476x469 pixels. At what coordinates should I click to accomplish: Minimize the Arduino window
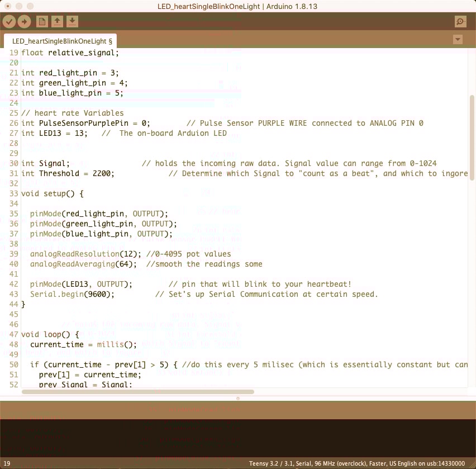click(18, 5)
